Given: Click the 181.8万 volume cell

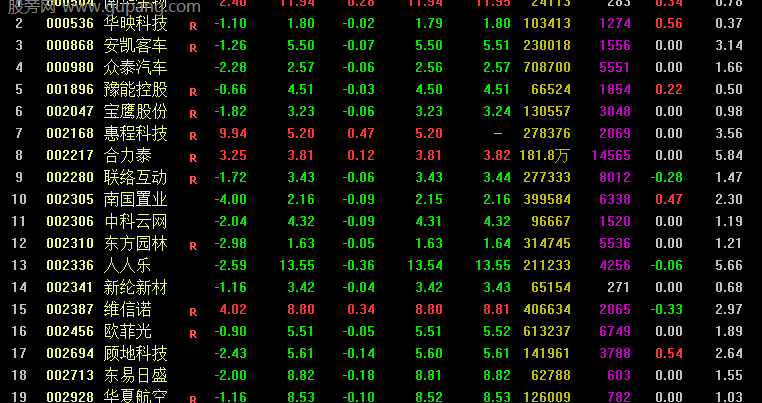Looking at the screenshot, I should coord(544,156).
